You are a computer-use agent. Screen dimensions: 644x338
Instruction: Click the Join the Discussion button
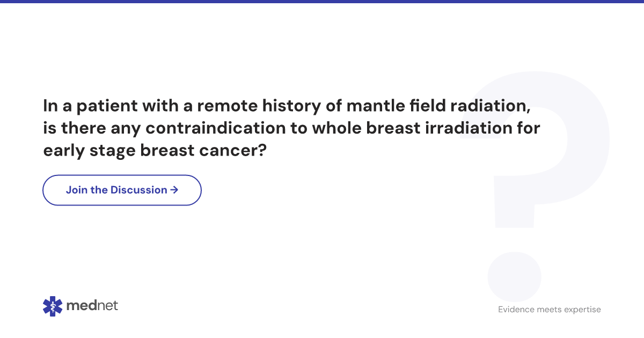(122, 190)
